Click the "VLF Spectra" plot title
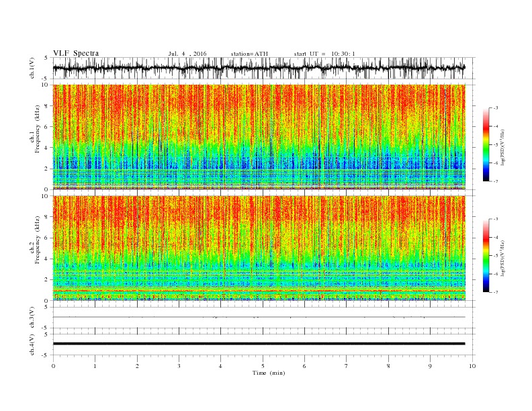532x411 pixels. 76,53
